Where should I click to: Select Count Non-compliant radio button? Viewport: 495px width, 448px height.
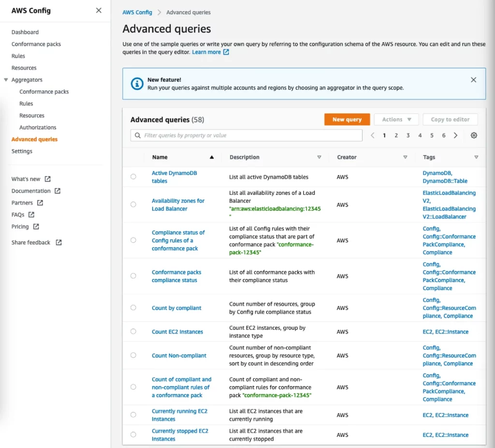133,355
